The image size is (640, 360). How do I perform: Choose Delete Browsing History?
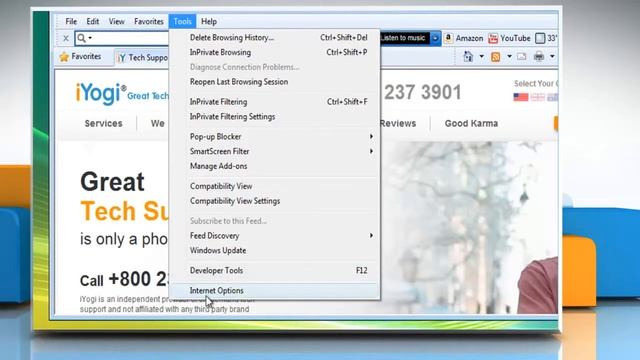(x=274, y=38)
